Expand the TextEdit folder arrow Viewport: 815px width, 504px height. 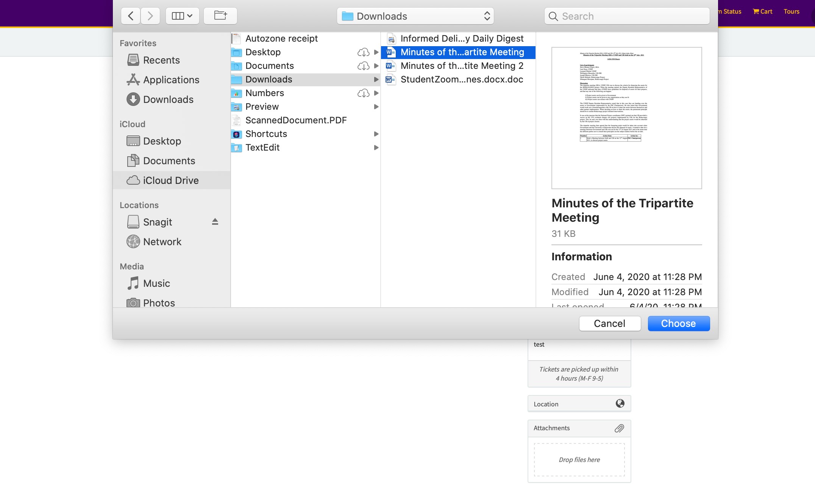coord(376,148)
